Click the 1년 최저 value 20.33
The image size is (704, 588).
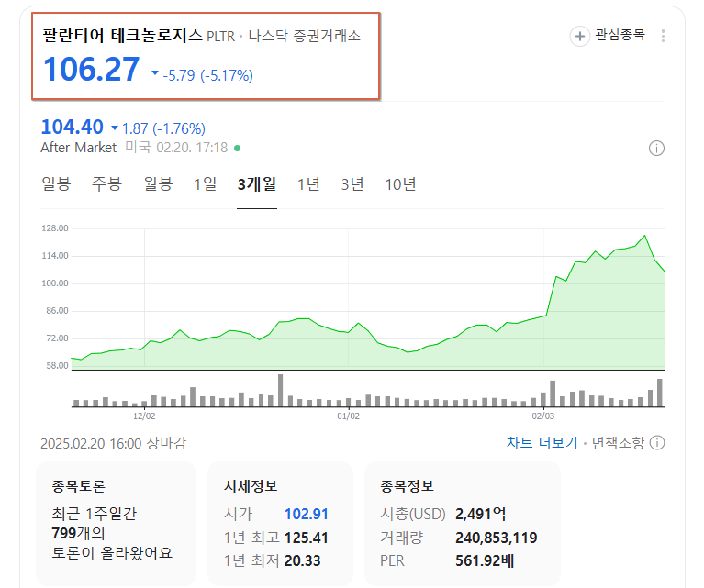[x=303, y=560]
